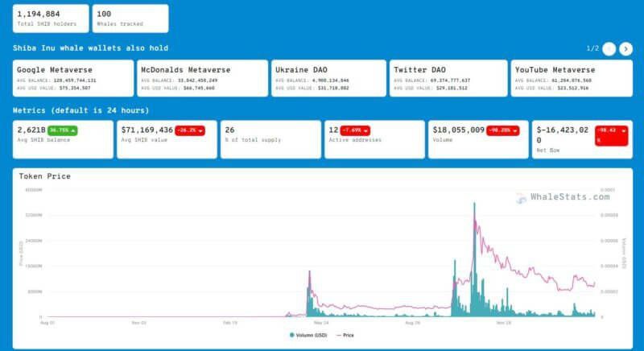The image size is (644, 351).
Task: Open the Google Metaverse card
Action: pos(73,78)
